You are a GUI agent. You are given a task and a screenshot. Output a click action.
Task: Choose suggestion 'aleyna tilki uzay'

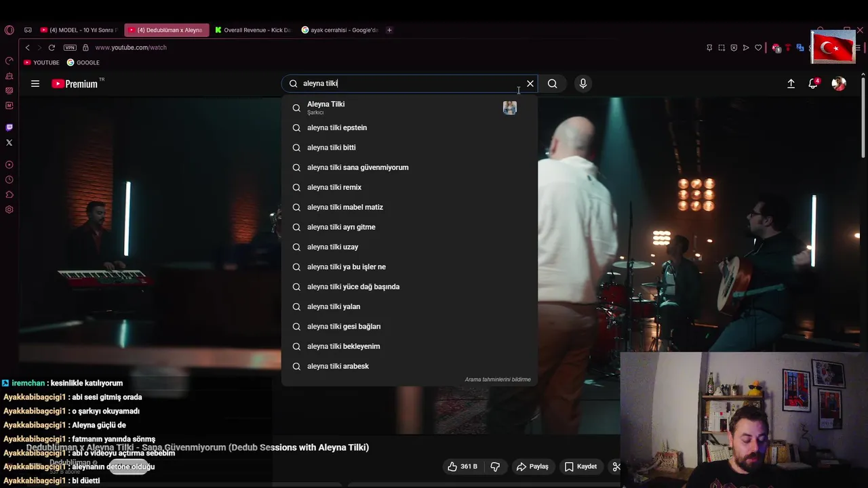410,247
